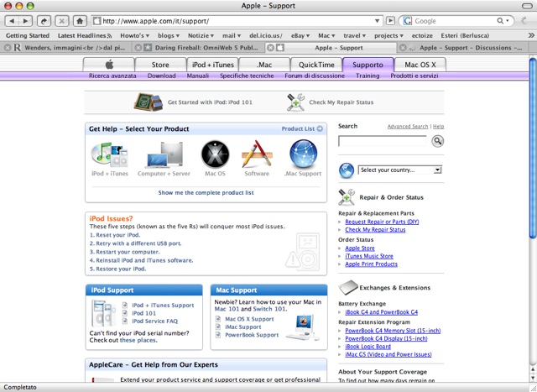
Task: Open the Select your country dropdown
Action: 399,170
